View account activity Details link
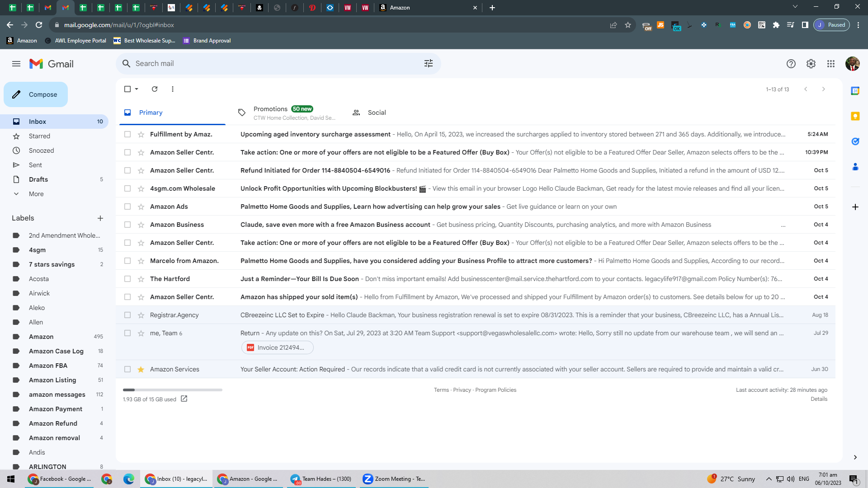This screenshot has width=868, height=488. pos(819,399)
